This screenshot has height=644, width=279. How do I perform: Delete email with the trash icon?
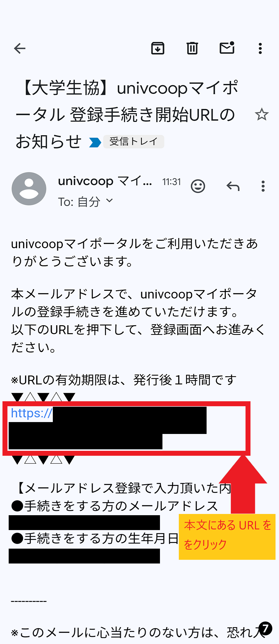(192, 48)
